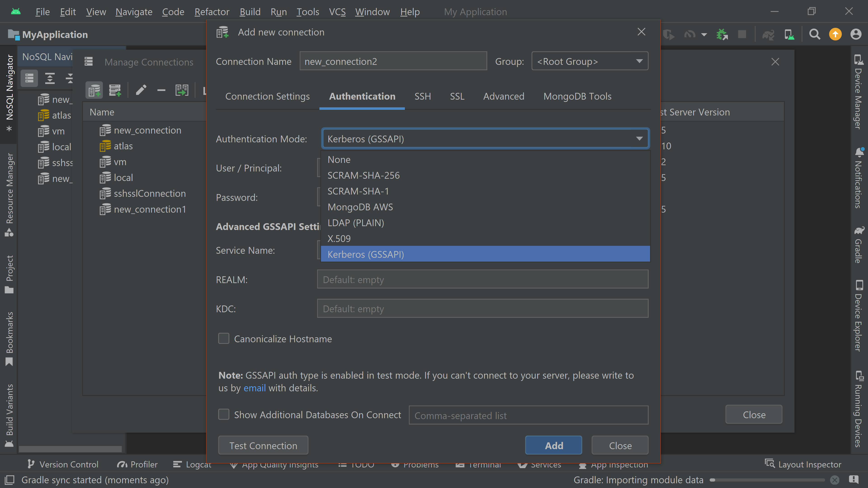The image size is (868, 488).
Task: Enable the Canonicalize Hostname checkbox
Action: pyautogui.click(x=224, y=338)
